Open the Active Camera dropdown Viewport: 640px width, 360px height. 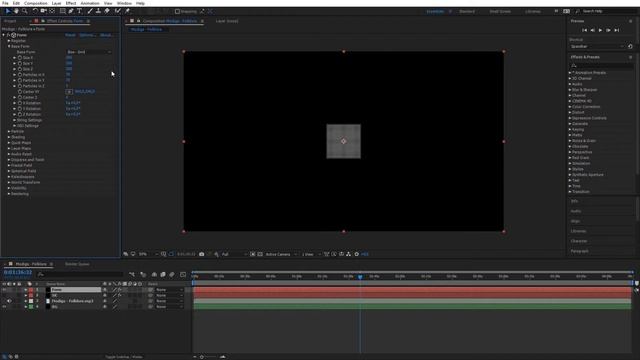click(281, 254)
